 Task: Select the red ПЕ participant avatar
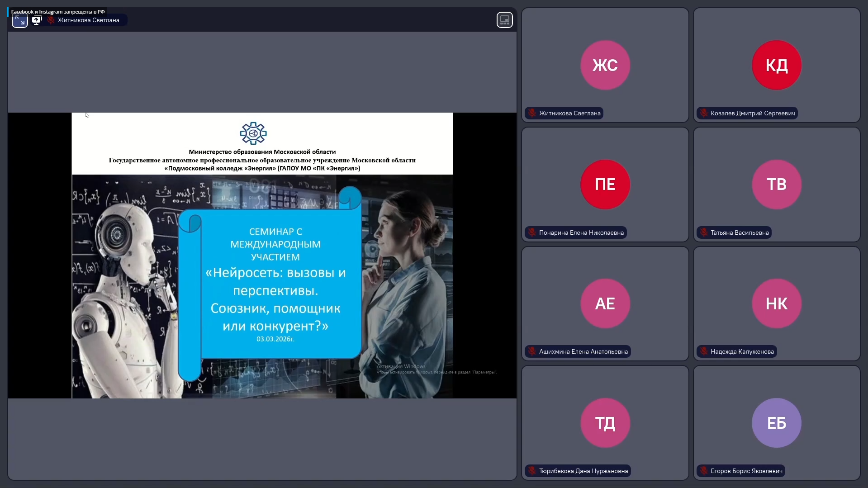605,185
